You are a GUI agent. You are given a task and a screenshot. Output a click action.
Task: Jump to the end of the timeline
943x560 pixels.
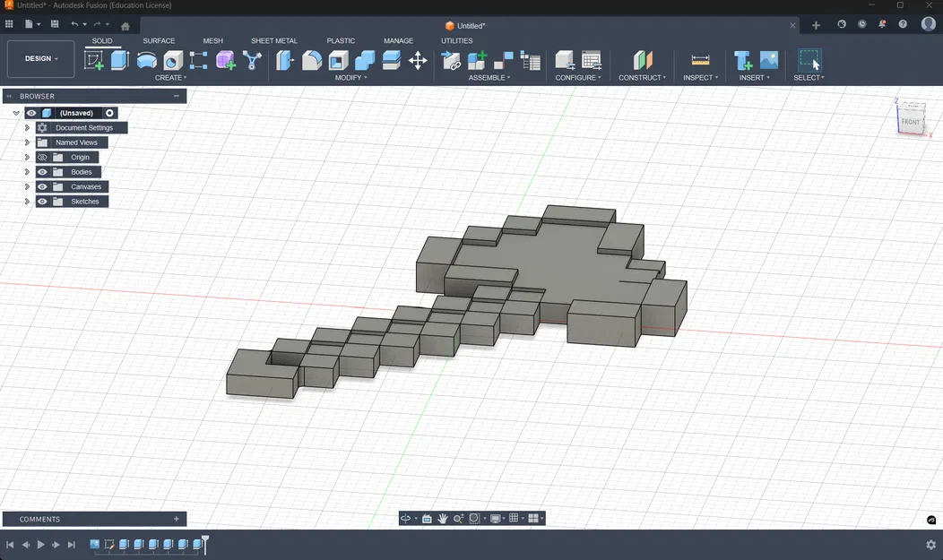coord(71,544)
